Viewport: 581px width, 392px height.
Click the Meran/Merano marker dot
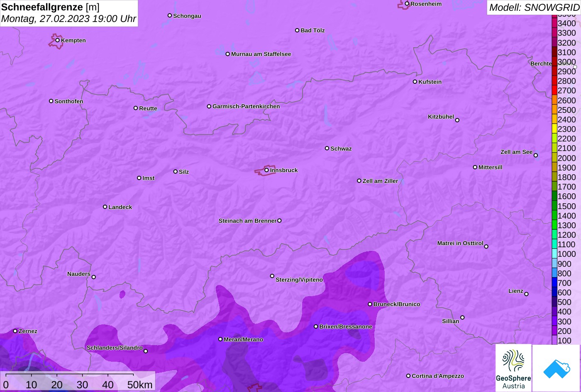[x=220, y=339]
